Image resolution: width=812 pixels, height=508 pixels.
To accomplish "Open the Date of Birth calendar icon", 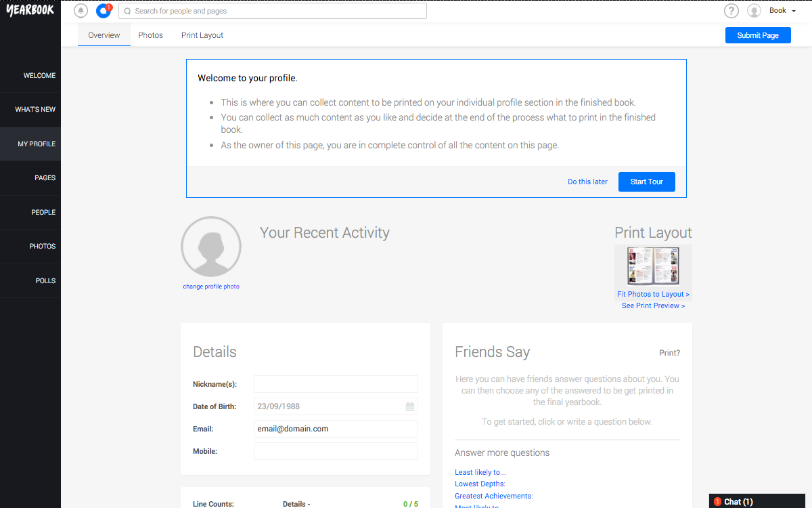I will (x=410, y=406).
